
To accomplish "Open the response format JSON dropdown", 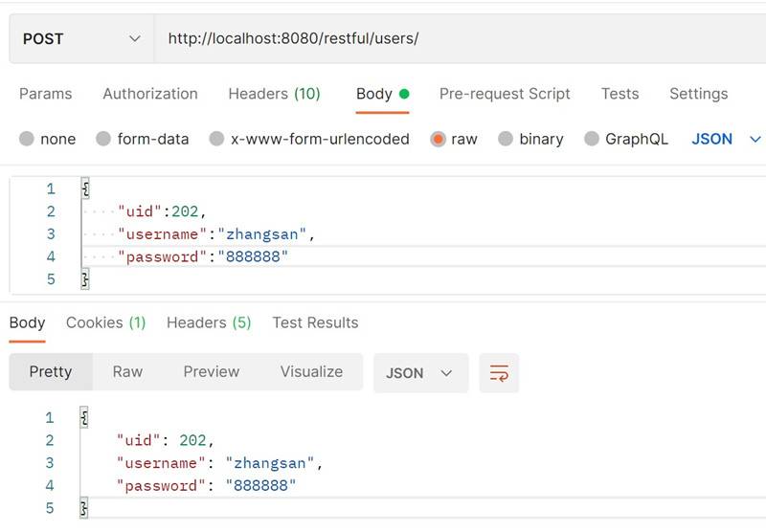I will (419, 373).
